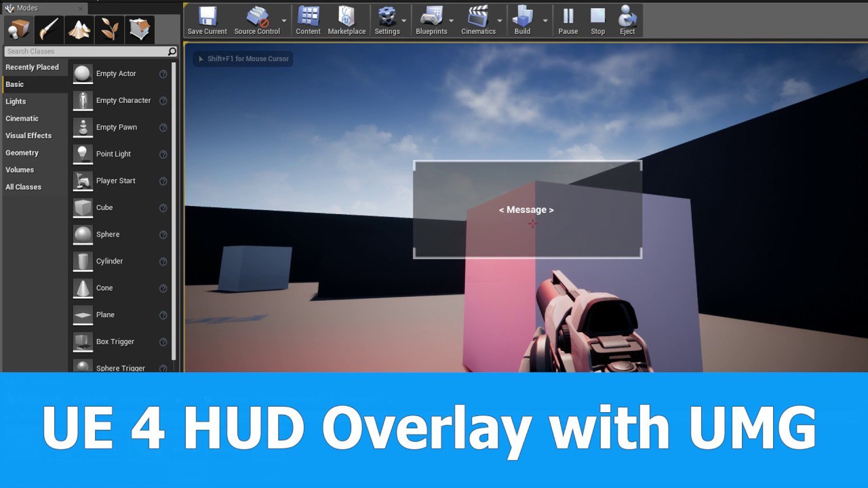
Task: Expand the Settings dropdown arrow
Action: [x=404, y=21]
